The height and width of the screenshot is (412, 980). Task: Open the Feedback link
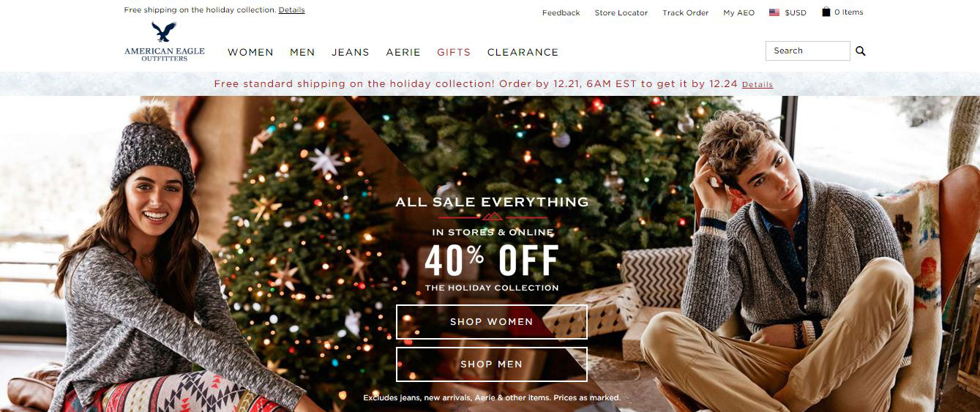point(561,12)
